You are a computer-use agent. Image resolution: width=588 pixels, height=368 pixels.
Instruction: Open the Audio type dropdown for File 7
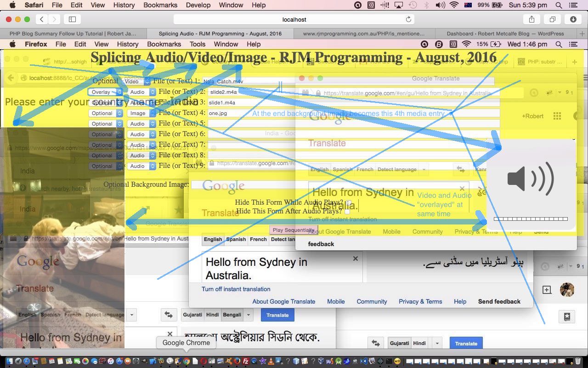coord(141,145)
